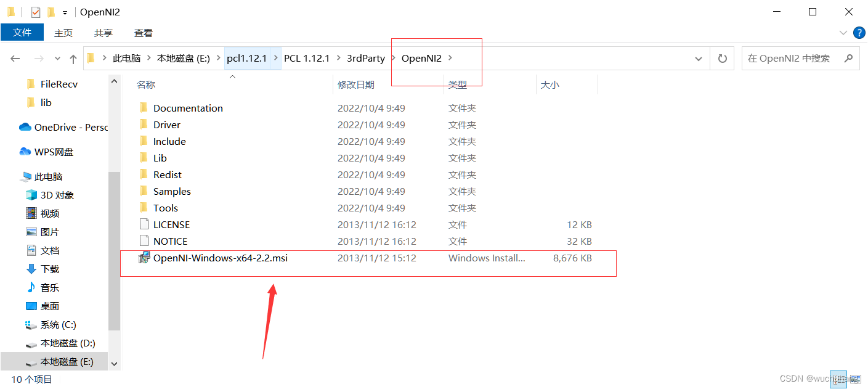This screenshot has height=389, width=868.
Task: Open OneDrive - Personal in navigation pane
Action: point(70,127)
